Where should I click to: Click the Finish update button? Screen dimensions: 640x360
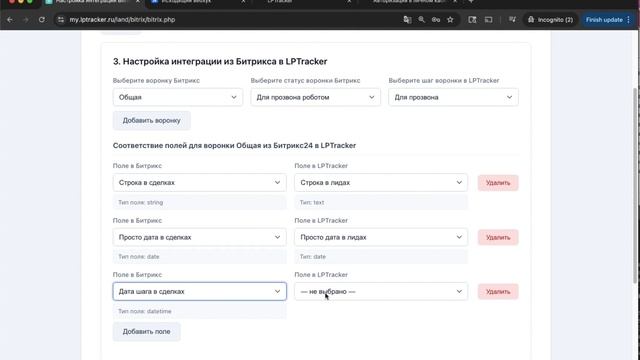tap(604, 20)
